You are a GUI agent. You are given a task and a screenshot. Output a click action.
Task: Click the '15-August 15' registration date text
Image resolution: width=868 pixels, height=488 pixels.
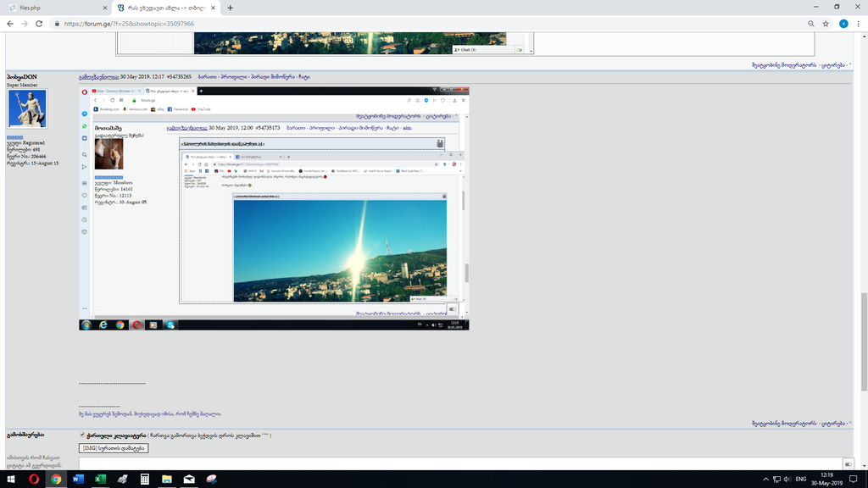(44, 164)
